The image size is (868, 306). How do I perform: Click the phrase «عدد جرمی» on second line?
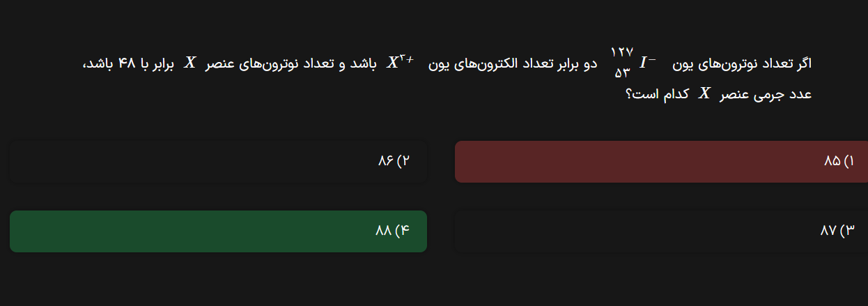[x=781, y=95]
